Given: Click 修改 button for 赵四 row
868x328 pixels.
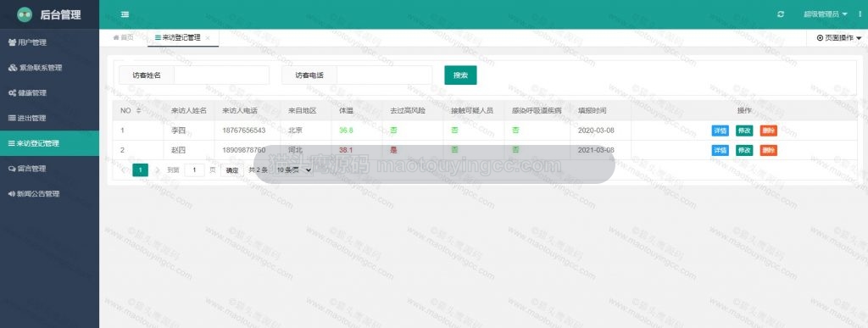Looking at the screenshot, I should pos(744,151).
